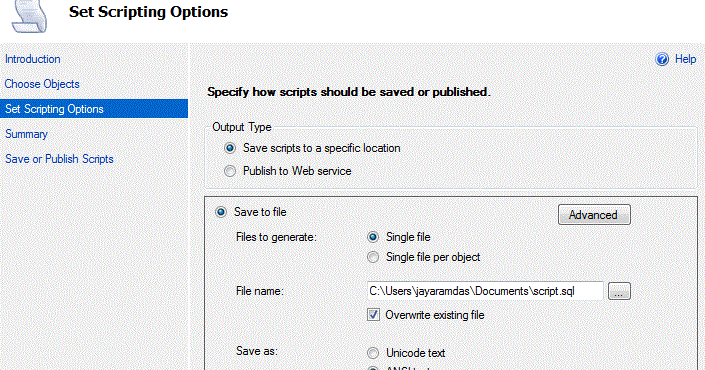Click the 'Files to generate:' label
Viewport: 705px width, 370px height.
point(276,237)
